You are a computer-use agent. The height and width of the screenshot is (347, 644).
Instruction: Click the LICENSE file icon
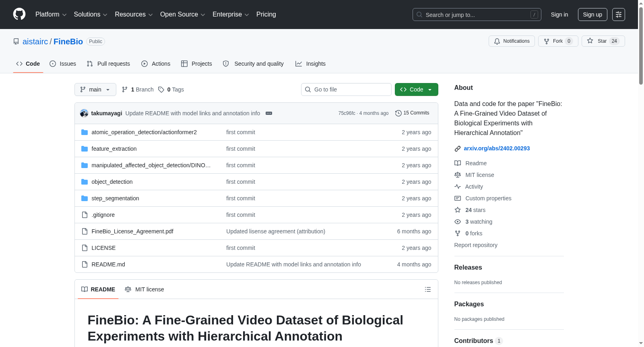point(85,248)
